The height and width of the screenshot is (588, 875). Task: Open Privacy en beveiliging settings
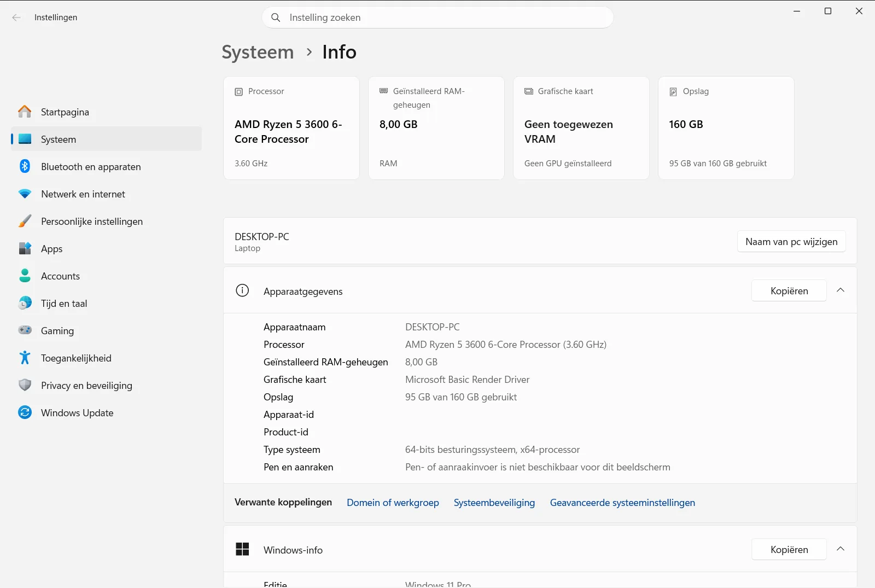pos(106,385)
